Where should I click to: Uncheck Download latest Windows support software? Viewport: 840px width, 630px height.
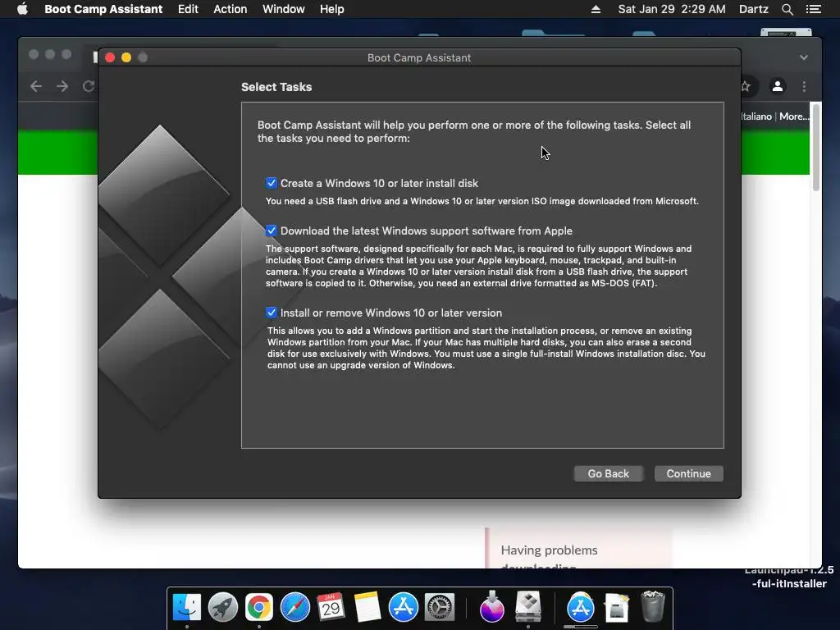coord(271,231)
